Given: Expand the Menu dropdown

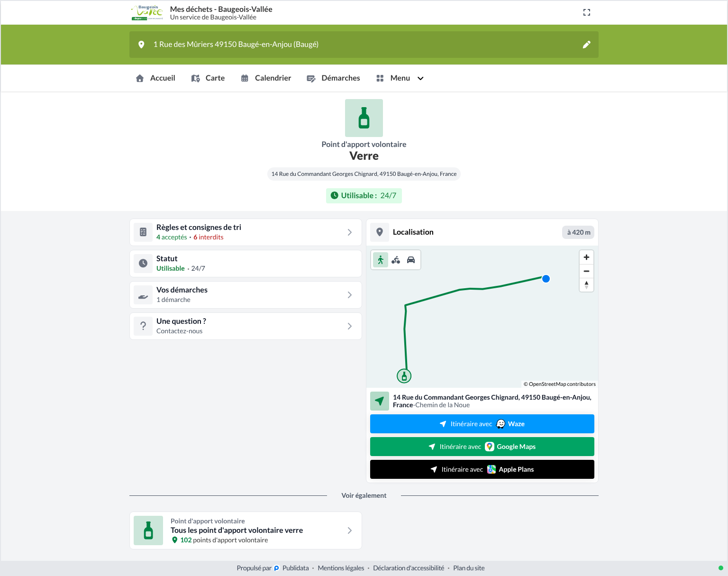Looking at the screenshot, I should (400, 78).
